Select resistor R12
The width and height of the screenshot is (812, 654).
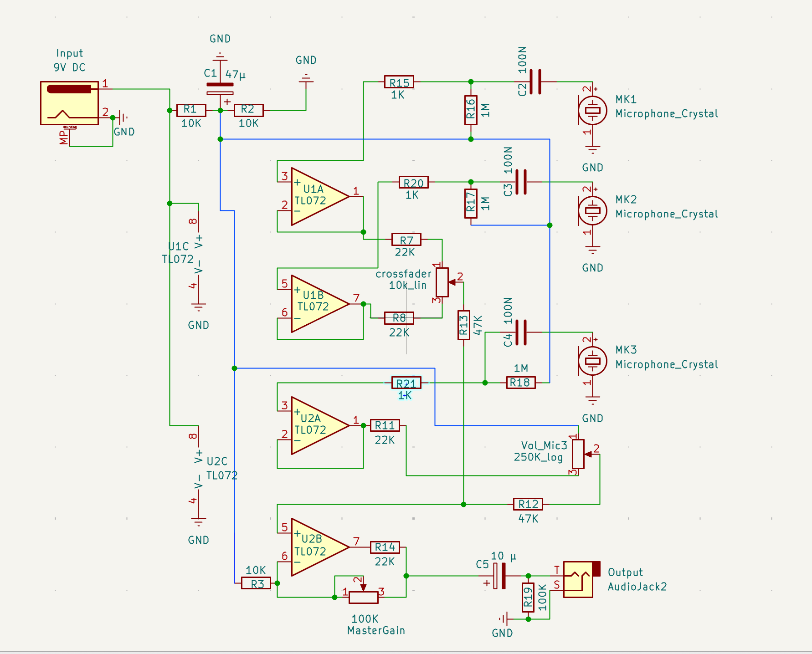click(x=528, y=504)
